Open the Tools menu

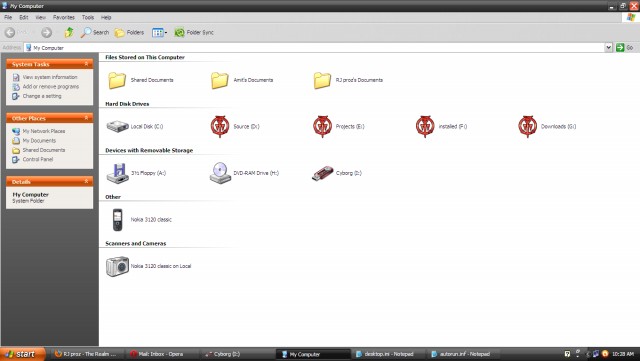tap(88, 17)
